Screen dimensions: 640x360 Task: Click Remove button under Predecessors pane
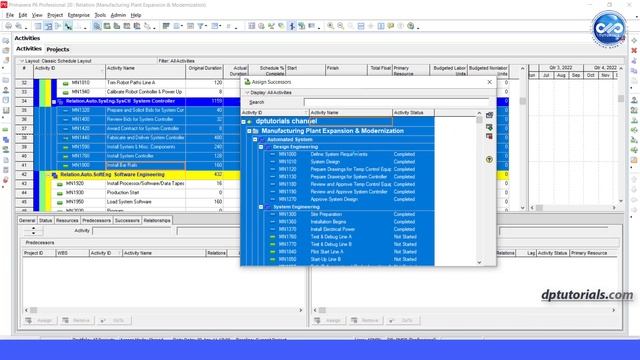tap(76, 320)
